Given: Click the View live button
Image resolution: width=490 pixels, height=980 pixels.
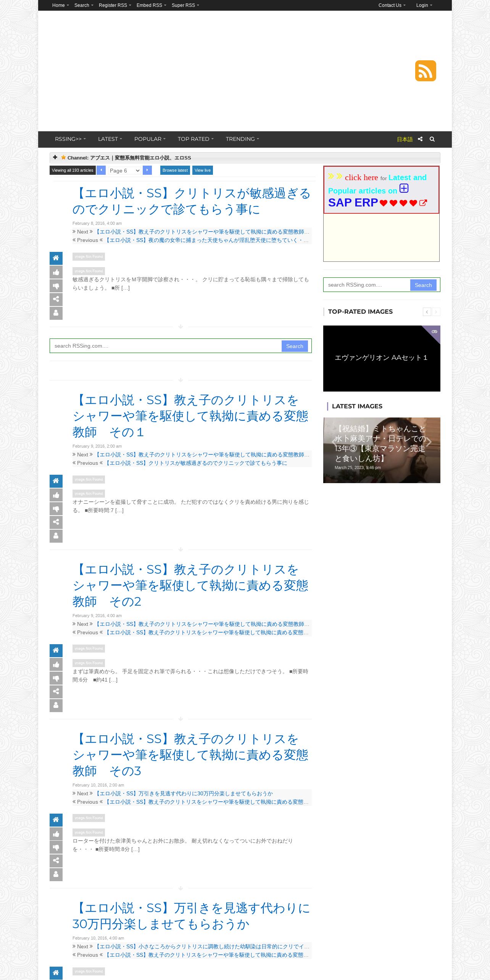Looking at the screenshot, I should 203,170.
